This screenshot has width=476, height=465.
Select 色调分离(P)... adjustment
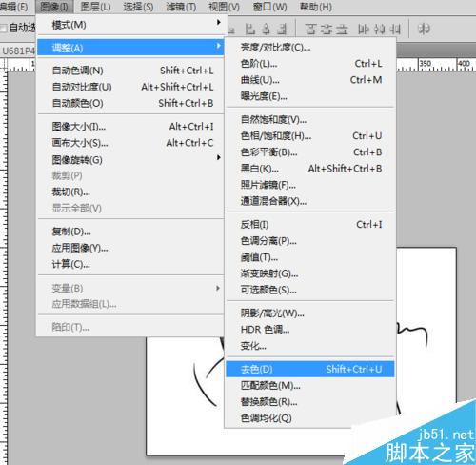[310, 241]
